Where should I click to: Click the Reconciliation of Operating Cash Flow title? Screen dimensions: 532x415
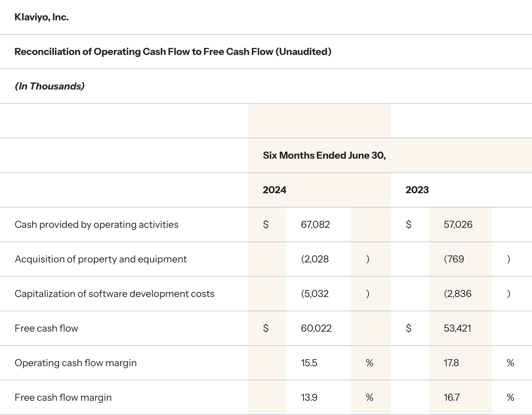(x=173, y=52)
